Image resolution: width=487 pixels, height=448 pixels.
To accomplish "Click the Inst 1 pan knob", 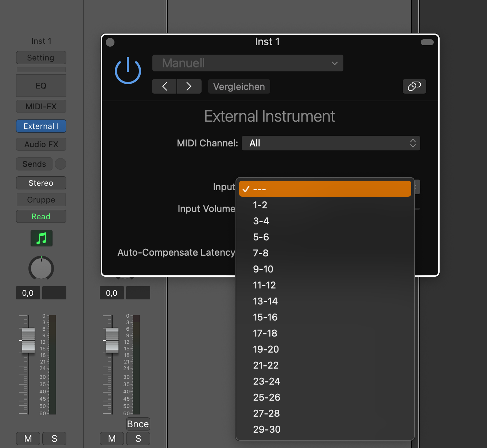I will coord(41,268).
